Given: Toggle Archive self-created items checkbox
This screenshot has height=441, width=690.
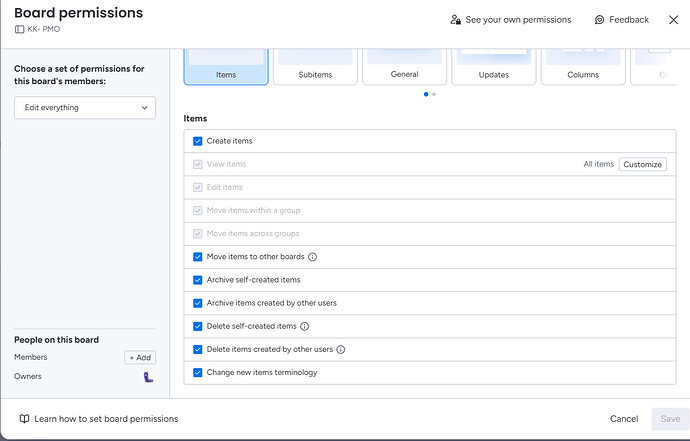Looking at the screenshot, I should click(x=198, y=280).
